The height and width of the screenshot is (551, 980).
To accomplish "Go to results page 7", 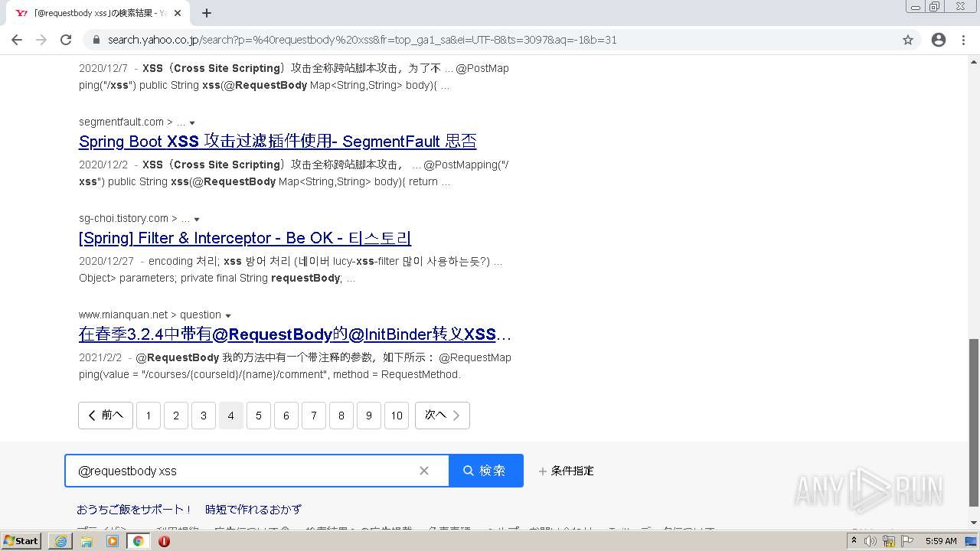I will (314, 416).
